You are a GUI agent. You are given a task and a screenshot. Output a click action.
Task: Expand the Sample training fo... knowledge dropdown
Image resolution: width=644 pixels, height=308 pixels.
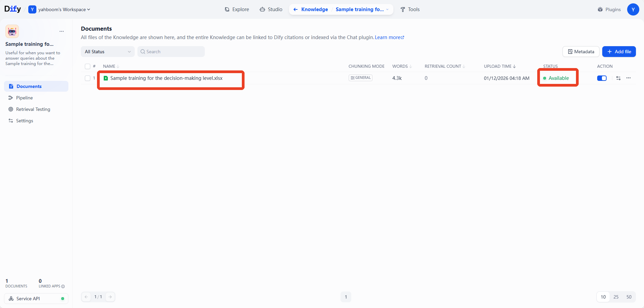tap(362, 9)
